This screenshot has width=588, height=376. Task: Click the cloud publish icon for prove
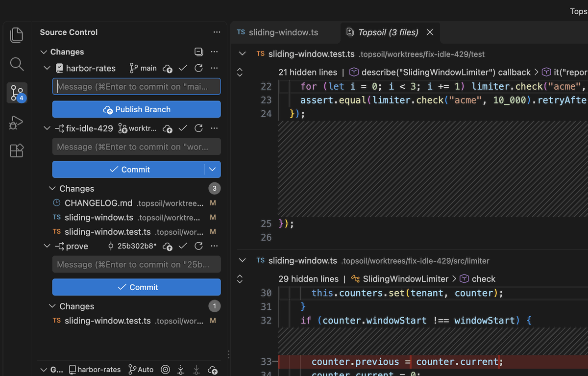point(168,246)
